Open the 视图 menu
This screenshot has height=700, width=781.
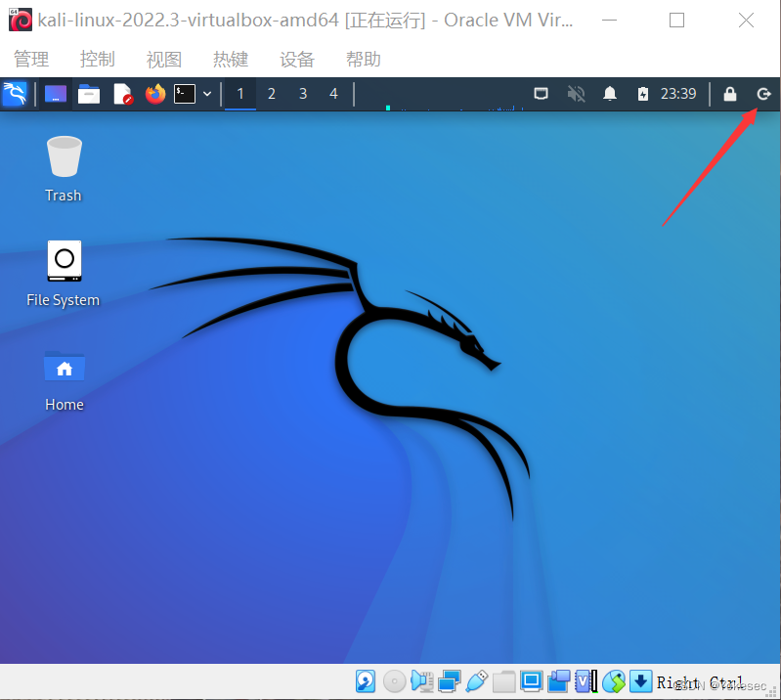[164, 60]
